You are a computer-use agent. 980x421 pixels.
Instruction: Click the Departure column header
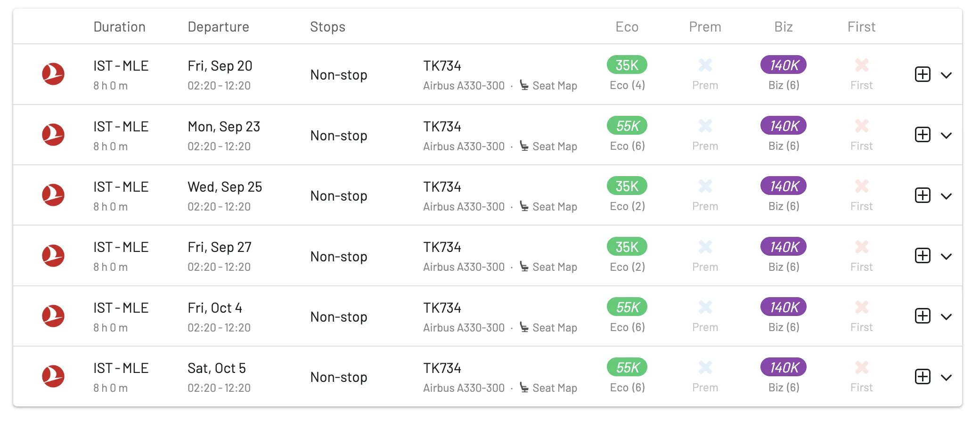point(218,27)
